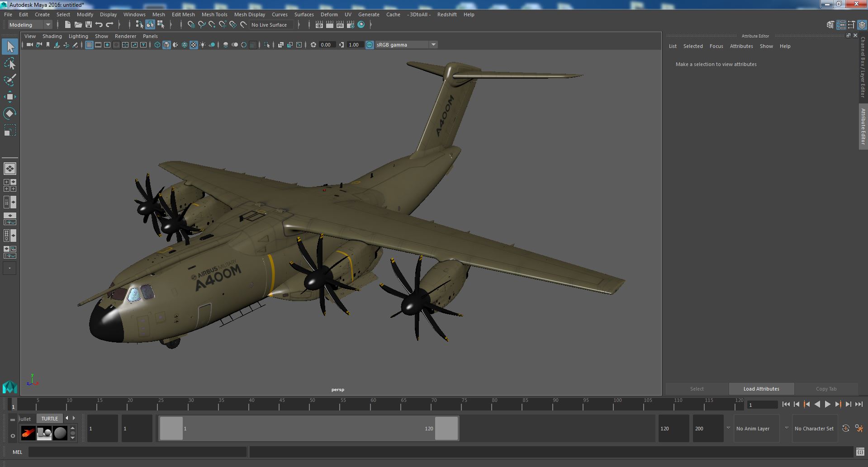This screenshot has height=467, width=868.
Task: Click the current frame input field
Action: coord(762,405)
